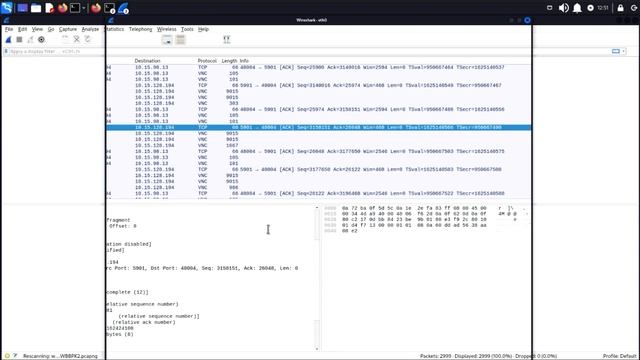Select the VNC packet with length 1667
This screenshot has height=360, width=640.
tap(318, 145)
